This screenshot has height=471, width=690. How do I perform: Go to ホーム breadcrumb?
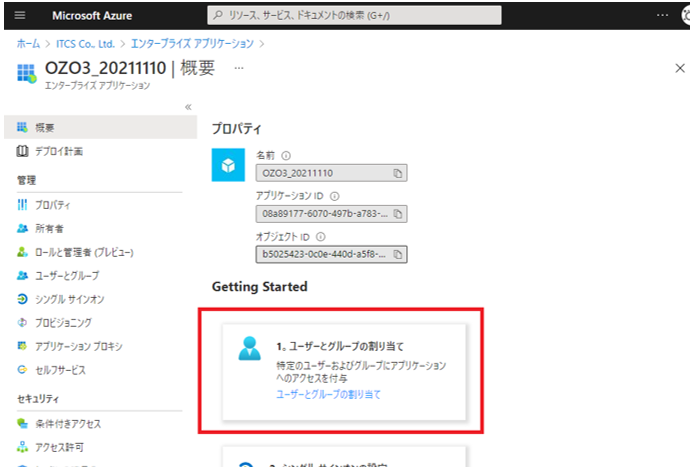coord(28,44)
